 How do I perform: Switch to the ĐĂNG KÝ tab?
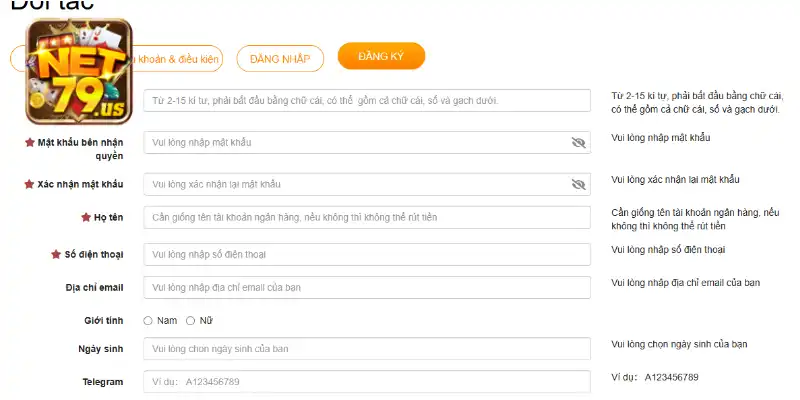click(x=381, y=56)
